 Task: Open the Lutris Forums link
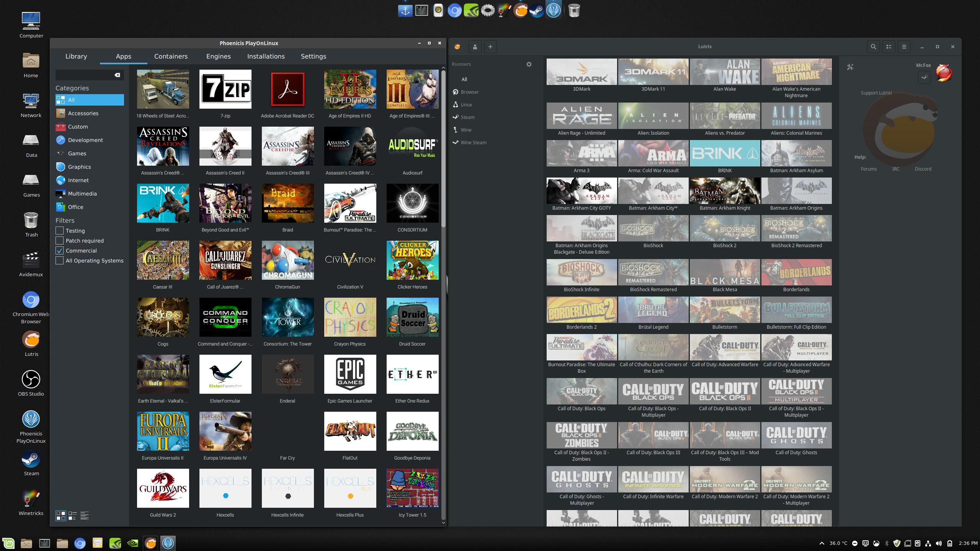pos(869,169)
